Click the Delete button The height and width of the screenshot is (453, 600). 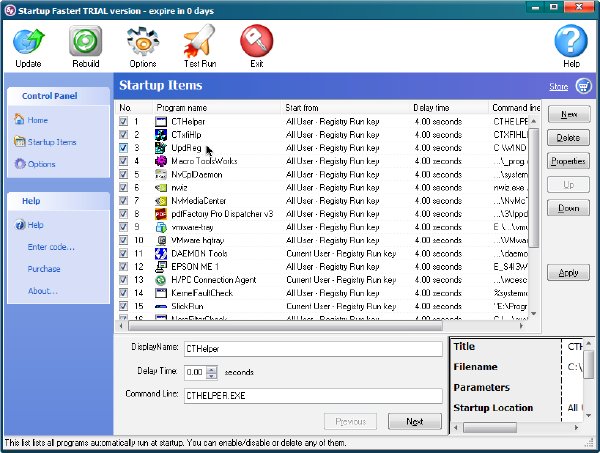tap(568, 138)
